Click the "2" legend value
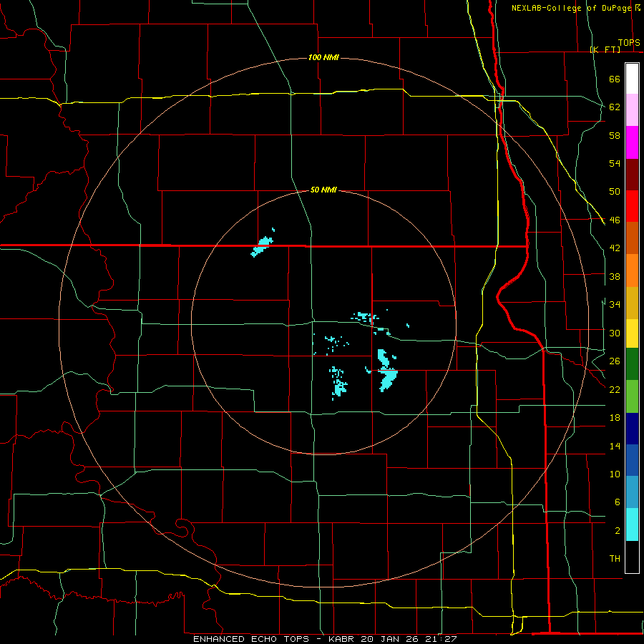The height and width of the screenshot is (644, 644). 617,531
